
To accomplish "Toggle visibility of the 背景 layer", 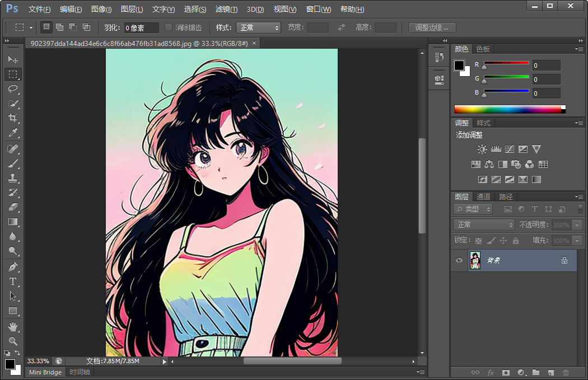I will (459, 260).
